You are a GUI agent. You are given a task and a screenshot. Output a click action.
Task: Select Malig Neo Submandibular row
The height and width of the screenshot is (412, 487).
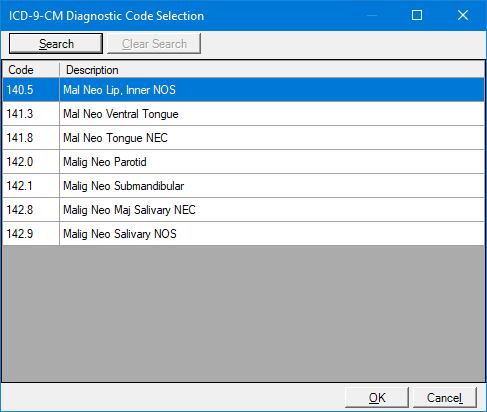[243, 186]
